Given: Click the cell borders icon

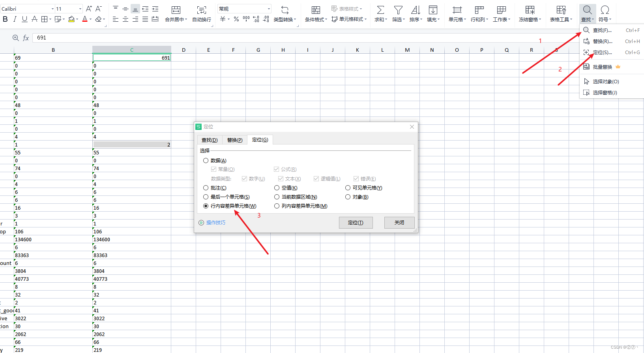Looking at the screenshot, I should [x=44, y=19].
